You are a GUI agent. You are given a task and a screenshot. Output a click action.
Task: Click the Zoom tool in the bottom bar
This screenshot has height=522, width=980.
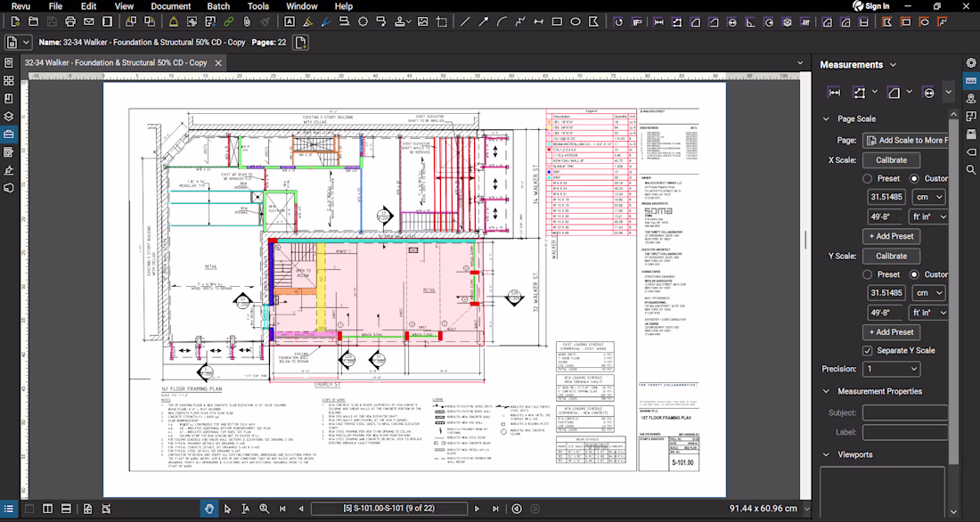(x=264, y=509)
